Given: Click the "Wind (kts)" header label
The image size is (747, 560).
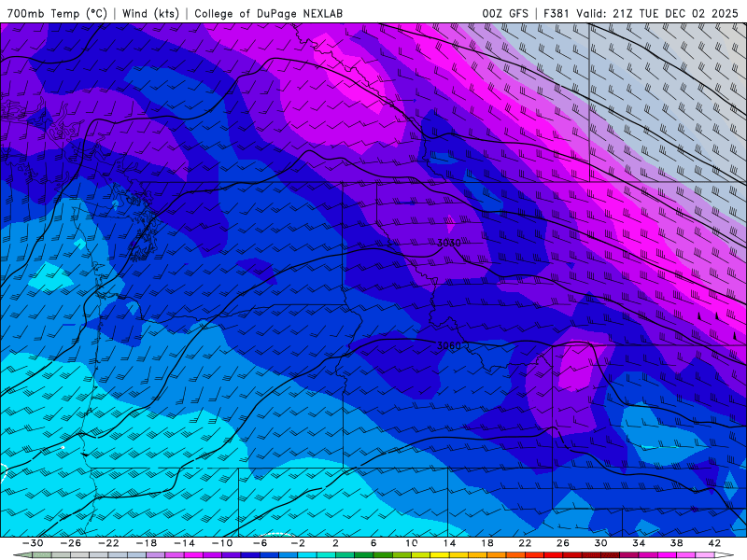Looking at the screenshot, I should point(150,13).
